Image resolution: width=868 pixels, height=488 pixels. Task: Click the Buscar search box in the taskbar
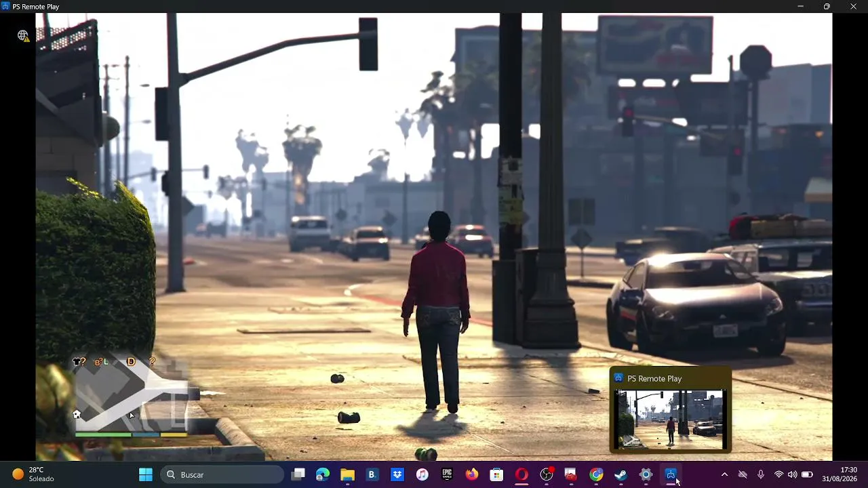click(x=222, y=474)
